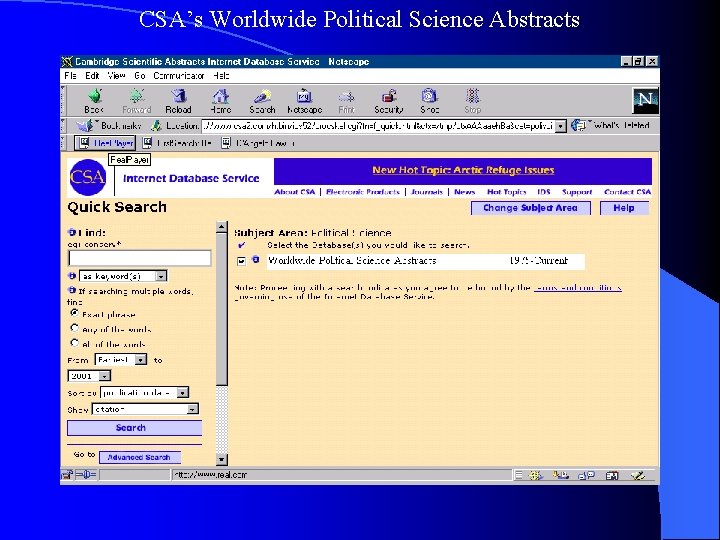
Task: Click the What's Related icon
Action: (x=579, y=125)
